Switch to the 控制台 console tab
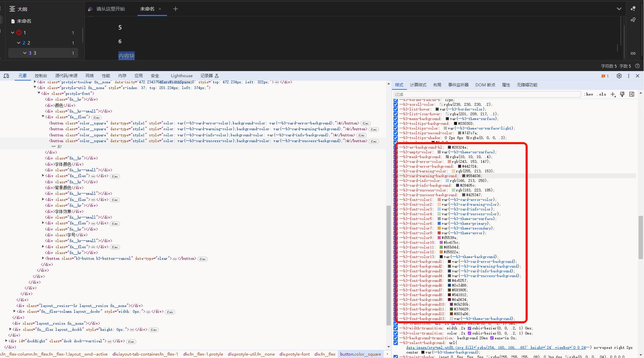 click(x=41, y=76)
